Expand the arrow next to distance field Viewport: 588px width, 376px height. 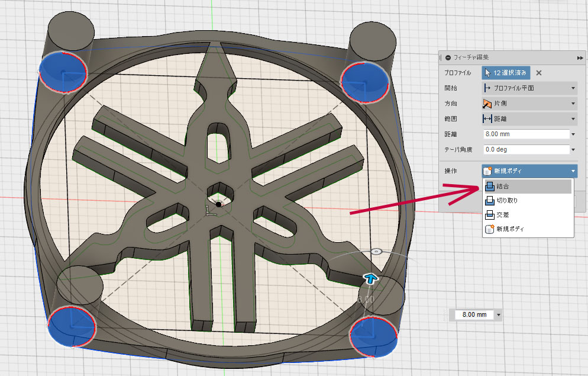[574, 134]
